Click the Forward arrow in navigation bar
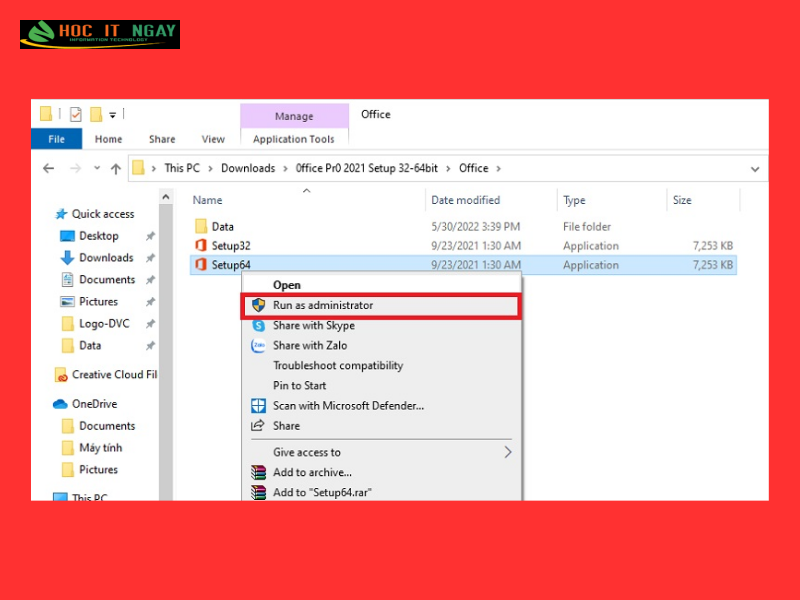Screen dimensions: 800x600 [x=75, y=168]
